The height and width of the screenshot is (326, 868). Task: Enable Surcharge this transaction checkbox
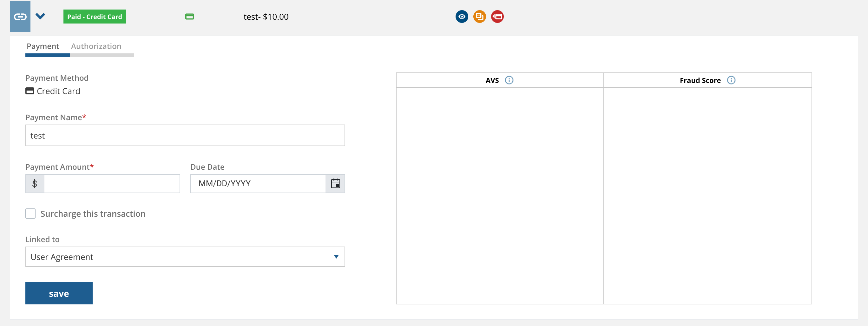pyautogui.click(x=30, y=214)
